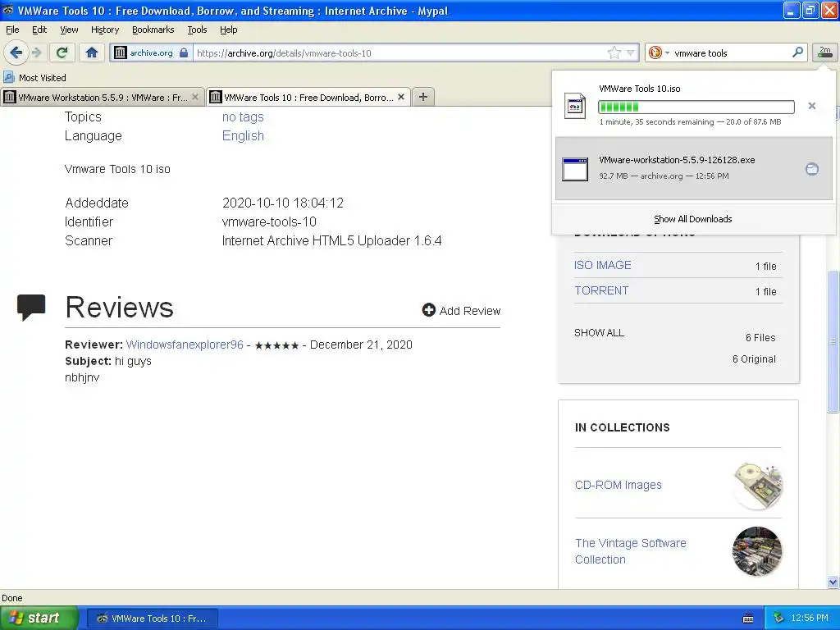Image resolution: width=840 pixels, height=630 pixels.
Task: Open the View menu
Action: point(69,30)
